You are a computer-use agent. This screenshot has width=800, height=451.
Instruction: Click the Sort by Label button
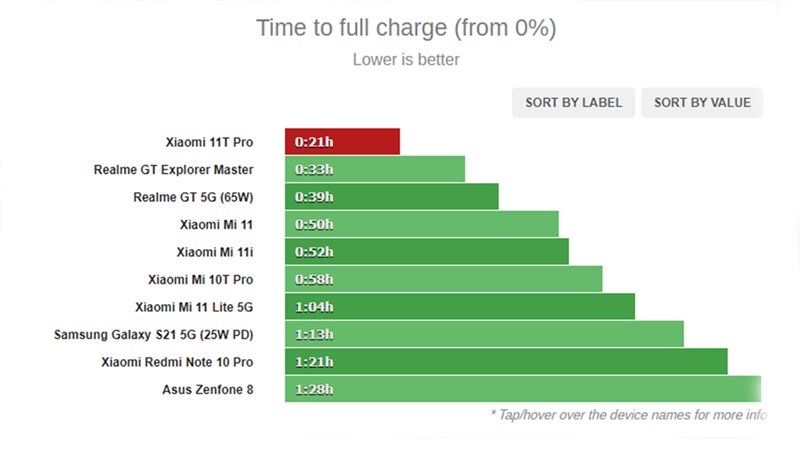click(573, 102)
